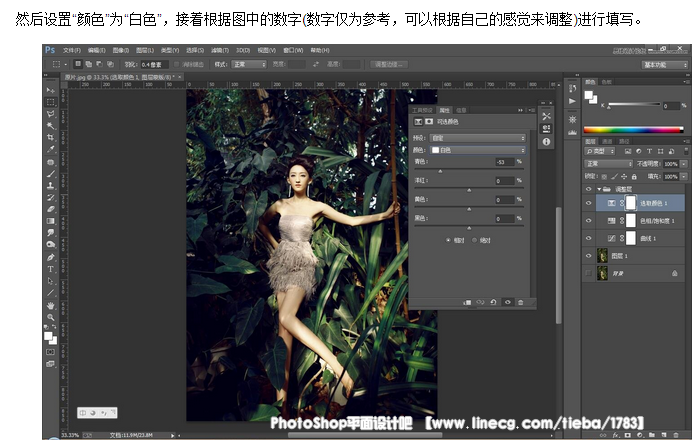Select the Zoom tool
Viewport: 694px width, 440px height.
[x=50, y=317]
